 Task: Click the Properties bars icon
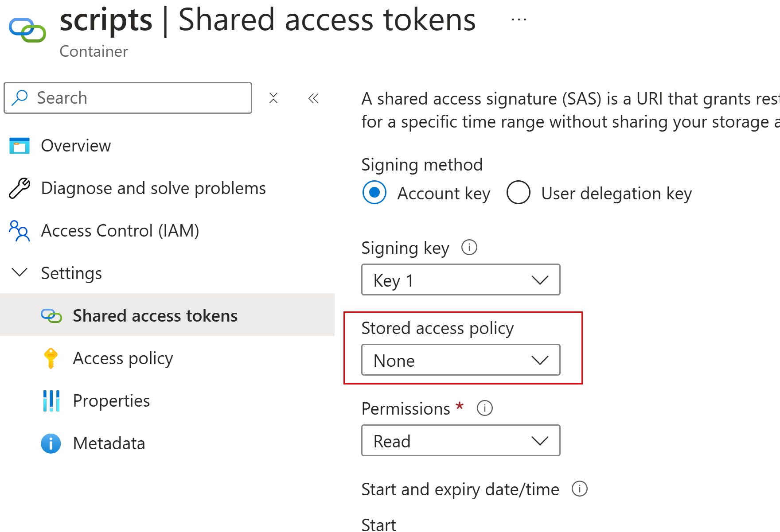[51, 401]
